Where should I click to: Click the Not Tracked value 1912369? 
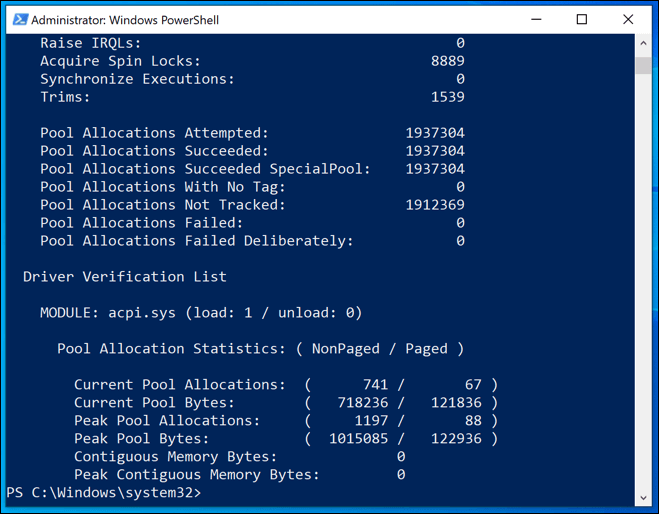[435, 205]
